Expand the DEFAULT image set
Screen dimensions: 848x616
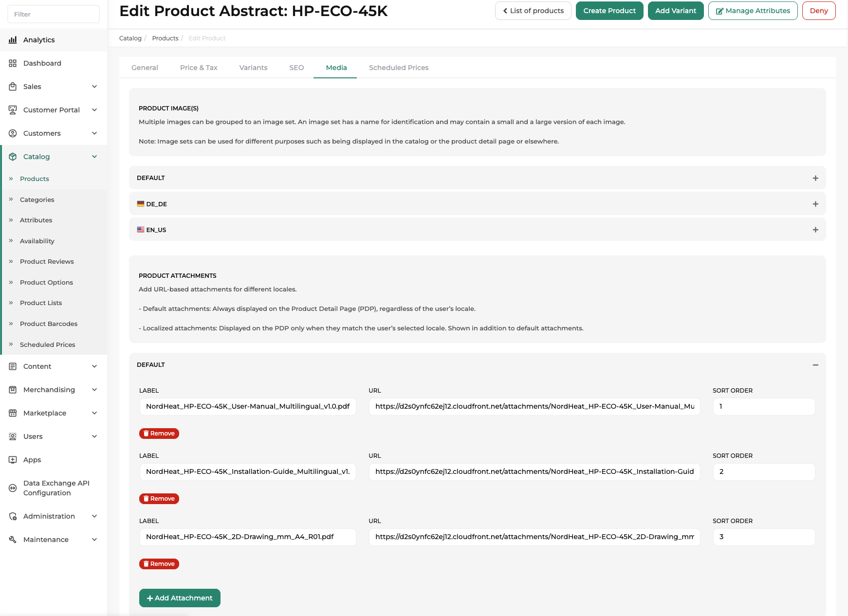coord(815,178)
